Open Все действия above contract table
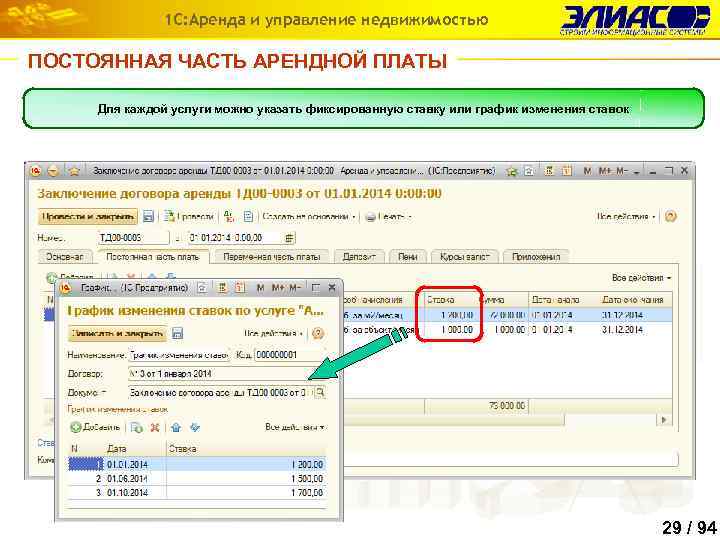Image resolution: width=720 pixels, height=540 pixels. pyautogui.click(x=641, y=278)
